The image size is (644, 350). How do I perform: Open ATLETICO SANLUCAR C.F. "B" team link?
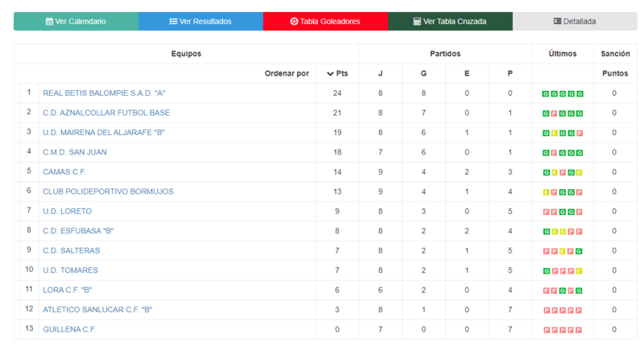(97, 310)
